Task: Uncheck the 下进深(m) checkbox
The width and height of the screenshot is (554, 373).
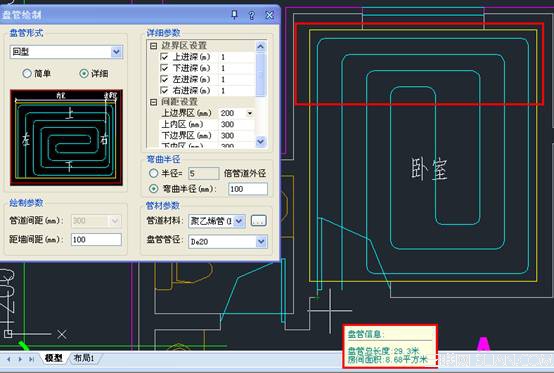Action: click(x=164, y=68)
